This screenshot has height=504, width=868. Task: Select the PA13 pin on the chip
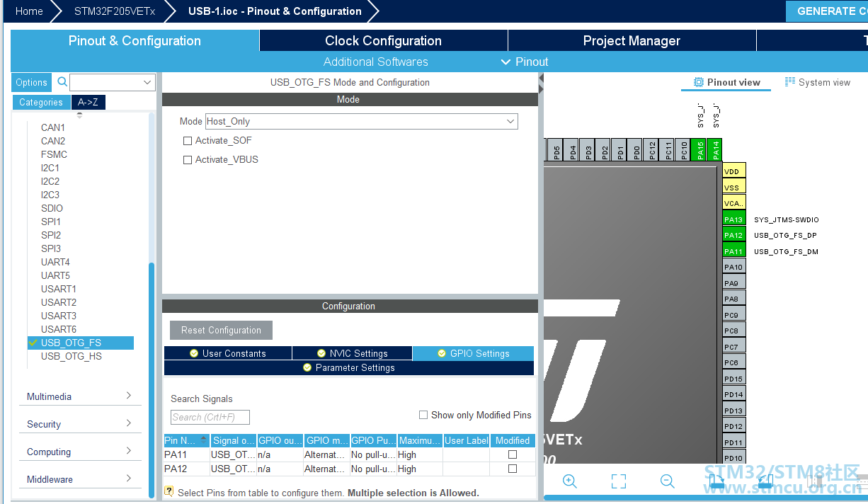[733, 219]
